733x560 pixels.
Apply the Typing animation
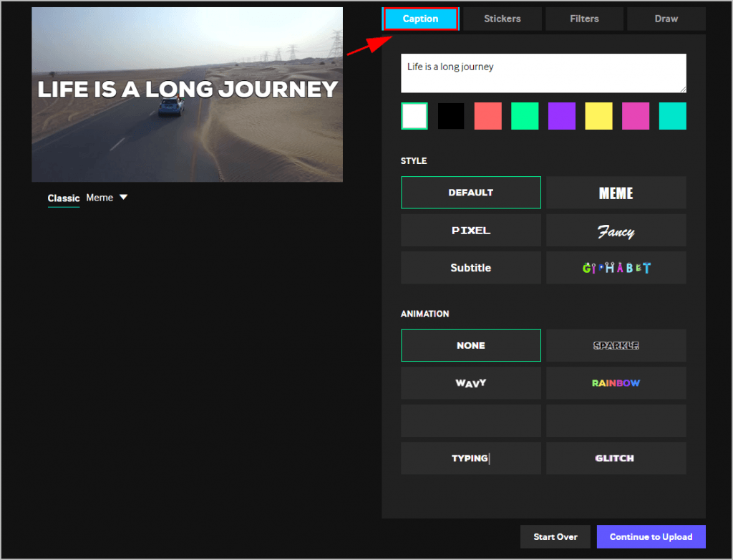(x=471, y=458)
